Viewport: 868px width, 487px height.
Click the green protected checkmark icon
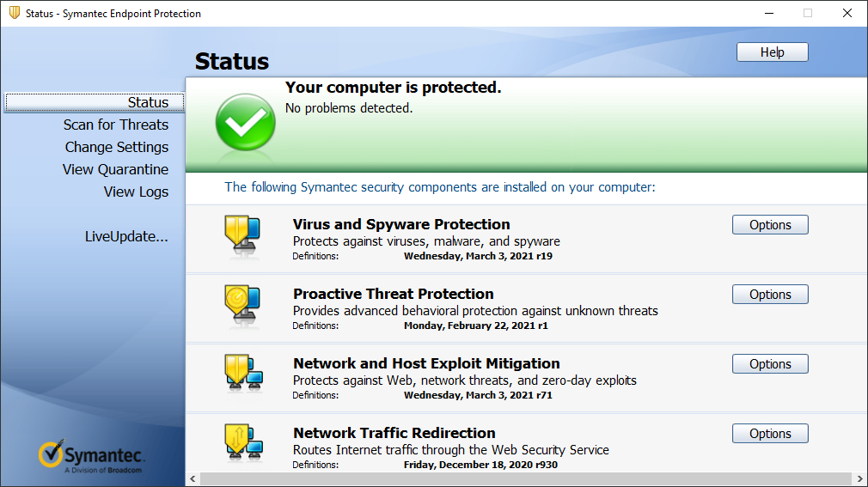click(x=245, y=123)
